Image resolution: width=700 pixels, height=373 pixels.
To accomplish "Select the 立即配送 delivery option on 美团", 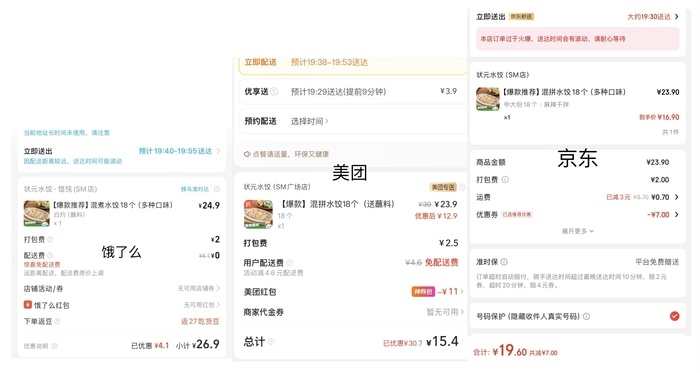I will (x=353, y=63).
